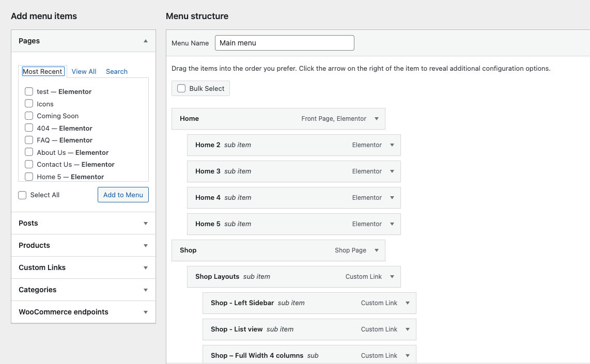Click the Add to Menu button
This screenshot has width=590, height=364.
click(123, 195)
